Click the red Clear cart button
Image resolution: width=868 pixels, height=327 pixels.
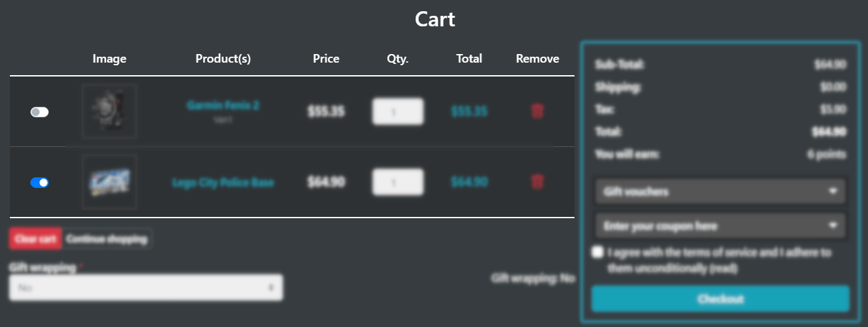pos(36,239)
